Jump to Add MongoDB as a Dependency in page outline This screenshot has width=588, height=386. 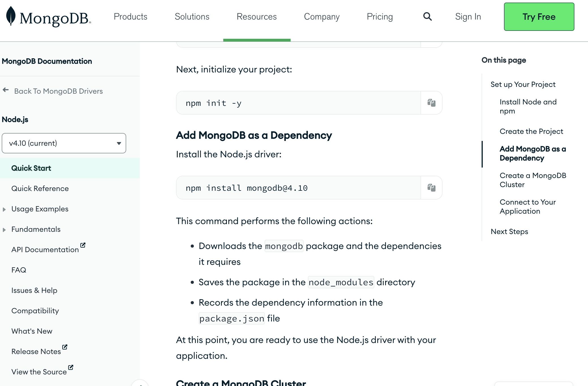[533, 153]
